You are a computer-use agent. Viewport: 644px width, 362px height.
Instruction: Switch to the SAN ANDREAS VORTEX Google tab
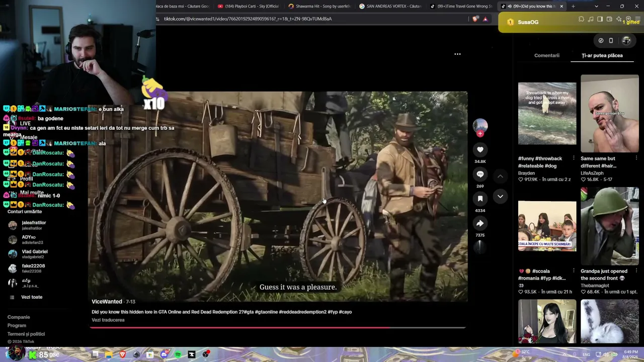pyautogui.click(x=389, y=6)
